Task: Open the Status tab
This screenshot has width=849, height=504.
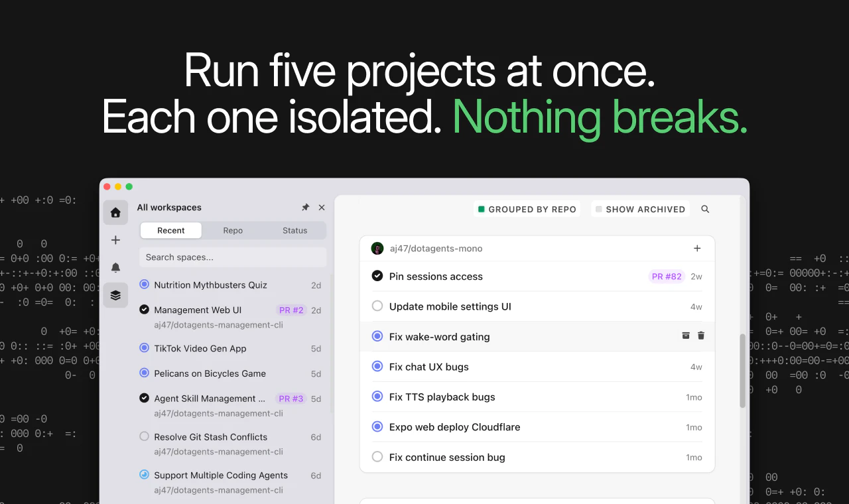Action: [x=294, y=230]
